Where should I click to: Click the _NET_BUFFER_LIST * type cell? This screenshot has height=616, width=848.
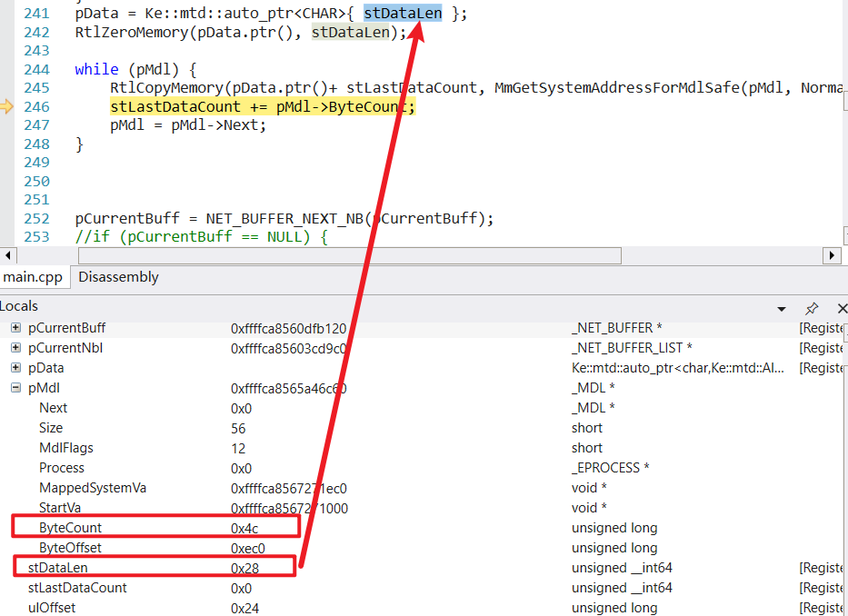tap(632, 348)
